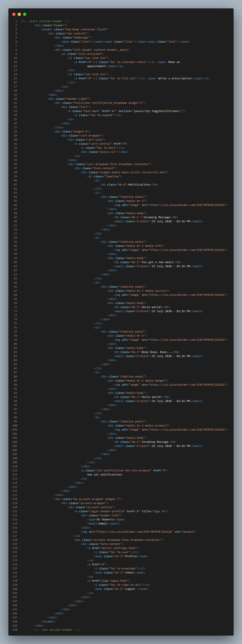Screen dimensions: 242x644
Task: Select the 'End section header' comment
Action: coord(57,629)
